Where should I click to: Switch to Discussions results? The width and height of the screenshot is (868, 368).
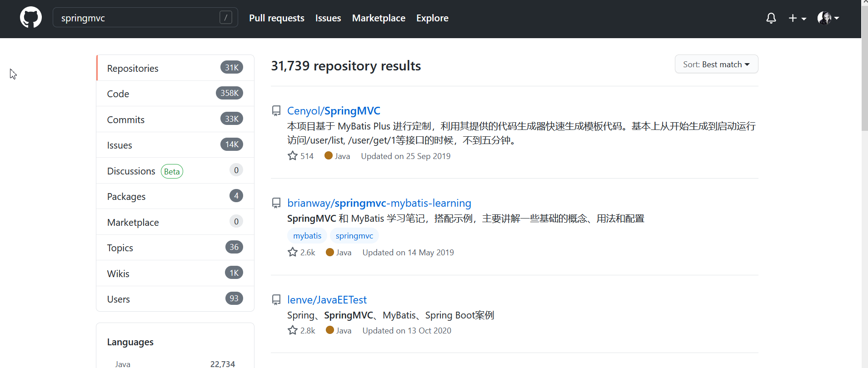[175, 171]
